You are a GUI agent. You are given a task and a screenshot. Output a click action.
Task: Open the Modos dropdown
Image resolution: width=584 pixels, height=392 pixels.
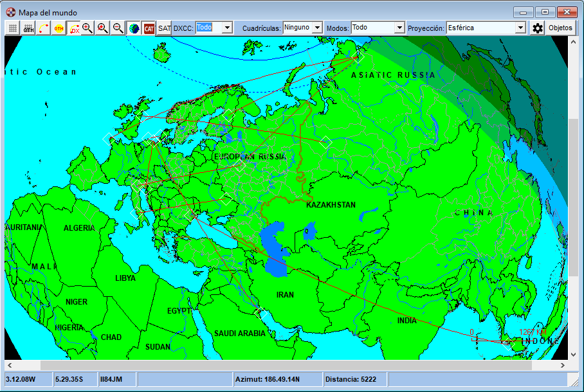point(399,28)
